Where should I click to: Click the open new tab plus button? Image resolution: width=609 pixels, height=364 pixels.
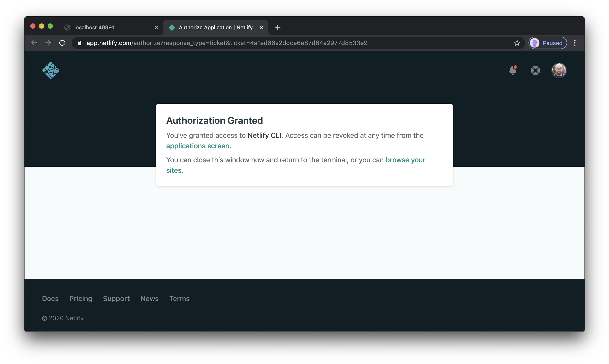tap(278, 27)
